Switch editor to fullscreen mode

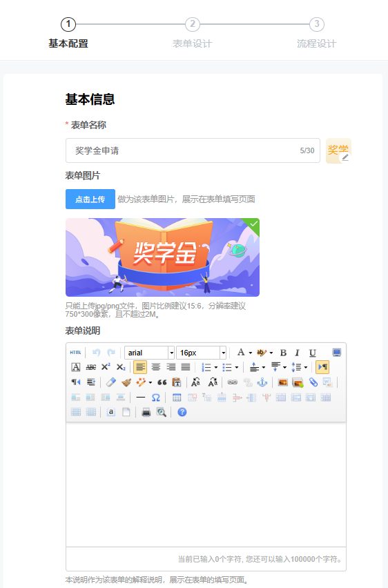coord(337,353)
